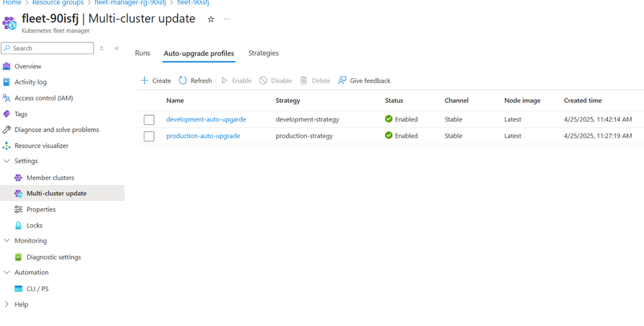Click created time 4/25/2025, 11:27:19 AM
This screenshot has height=326, width=644.
pyautogui.click(x=598, y=136)
